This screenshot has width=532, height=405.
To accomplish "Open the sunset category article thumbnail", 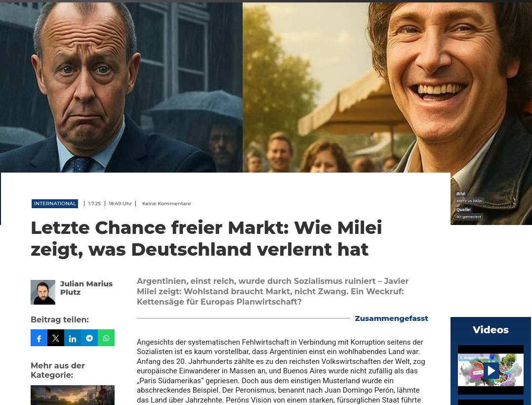I will click(x=73, y=395).
